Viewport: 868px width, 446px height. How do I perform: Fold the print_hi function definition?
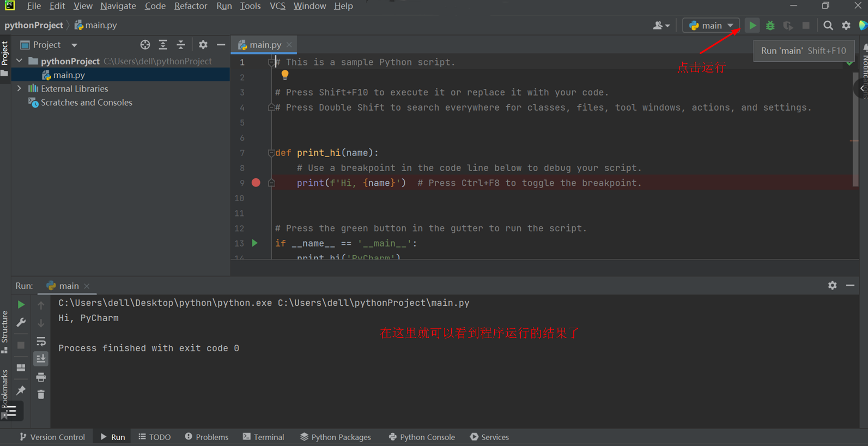coord(271,153)
